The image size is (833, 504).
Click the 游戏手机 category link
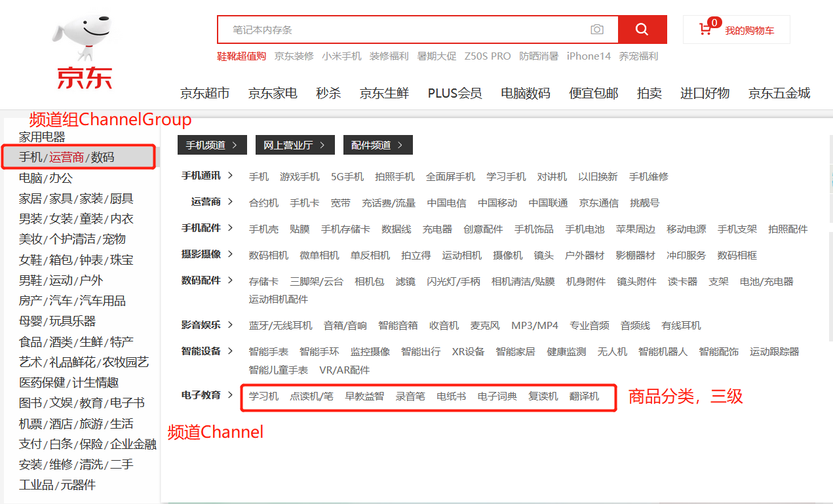[x=300, y=177]
